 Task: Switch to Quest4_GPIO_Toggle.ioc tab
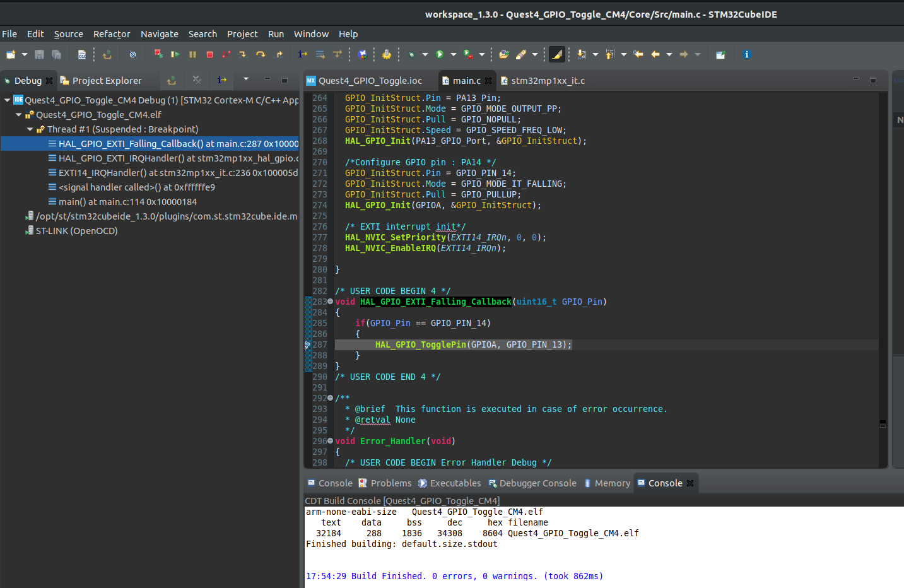click(364, 81)
